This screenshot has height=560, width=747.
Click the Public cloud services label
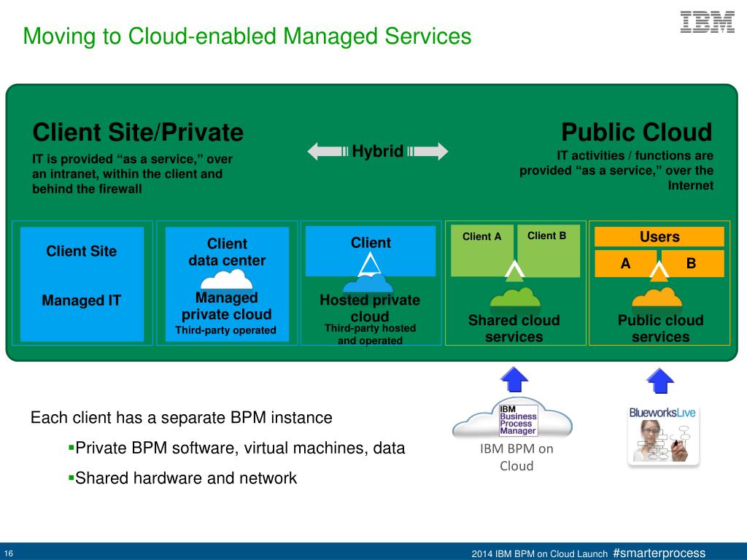pos(660,329)
